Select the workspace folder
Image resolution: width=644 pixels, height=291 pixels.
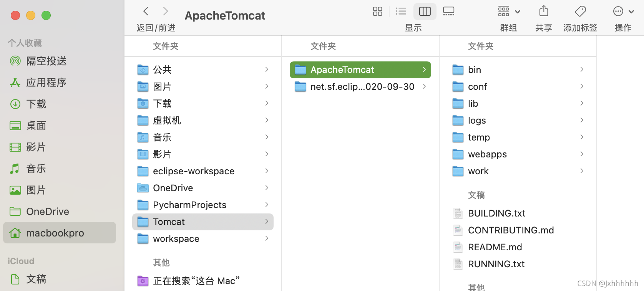[x=202, y=238]
